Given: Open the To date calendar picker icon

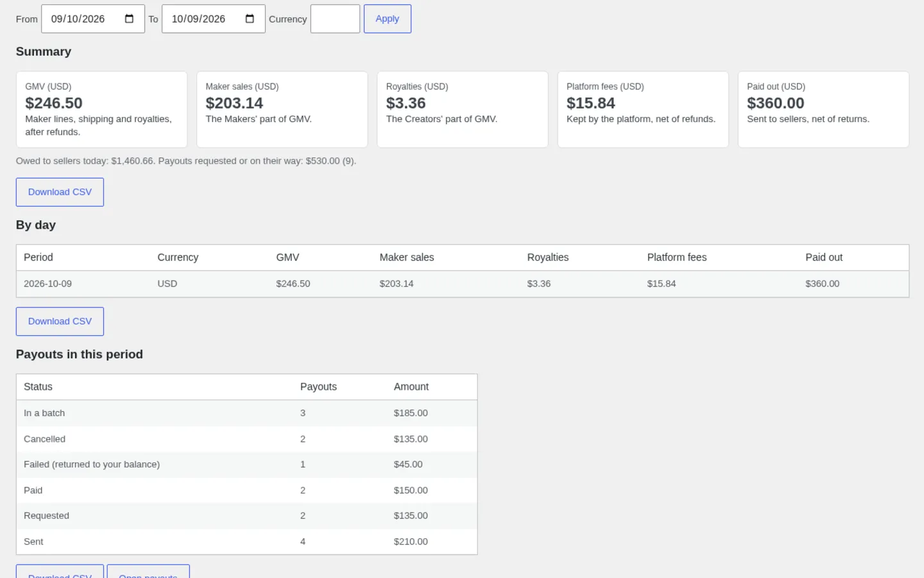Looking at the screenshot, I should pos(250,19).
